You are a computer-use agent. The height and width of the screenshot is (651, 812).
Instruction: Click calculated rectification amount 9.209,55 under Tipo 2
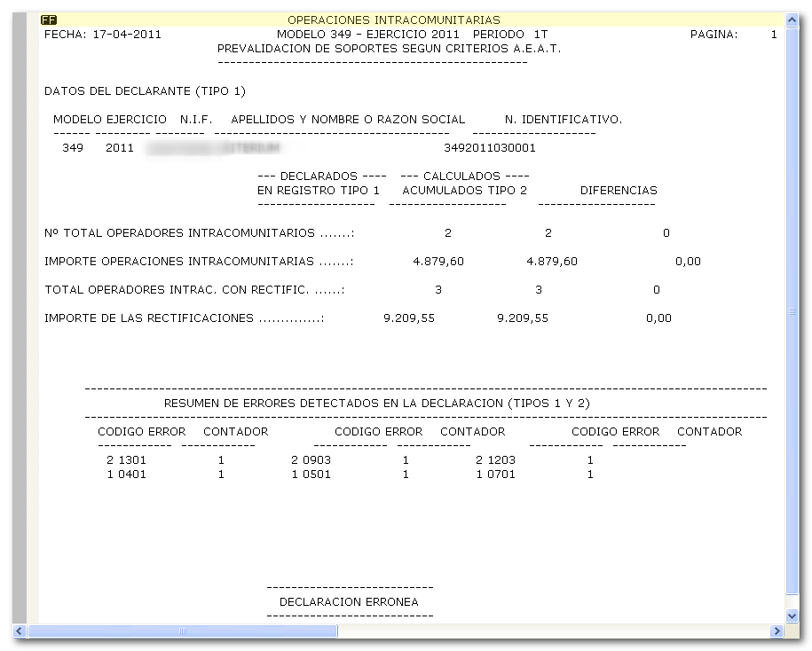(x=523, y=318)
